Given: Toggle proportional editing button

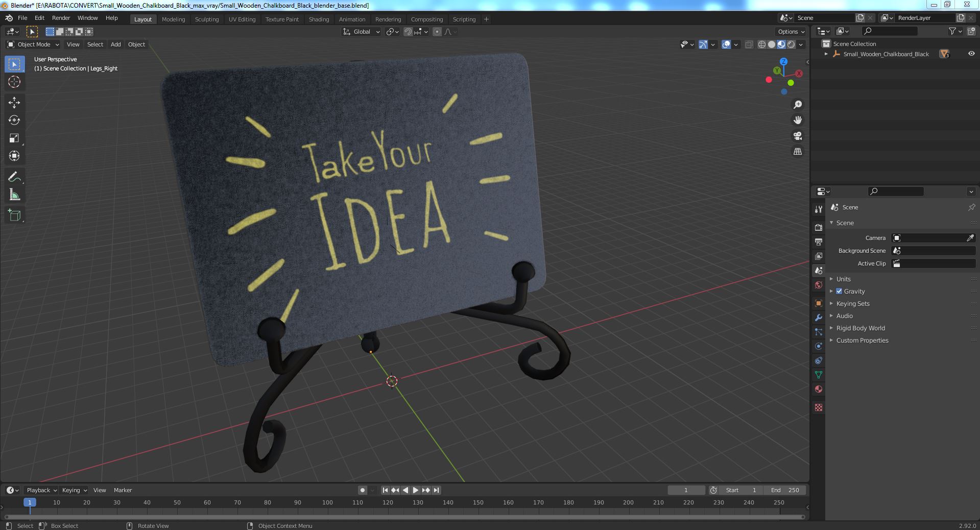Looking at the screenshot, I should (437, 32).
